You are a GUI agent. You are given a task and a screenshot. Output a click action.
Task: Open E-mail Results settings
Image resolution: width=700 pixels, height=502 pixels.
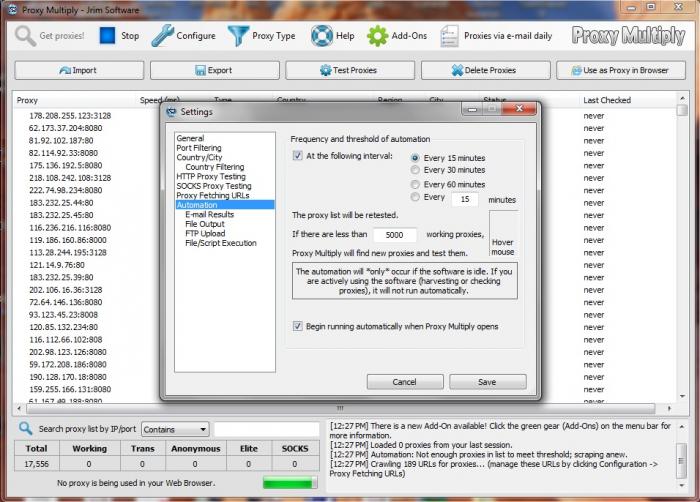209,214
